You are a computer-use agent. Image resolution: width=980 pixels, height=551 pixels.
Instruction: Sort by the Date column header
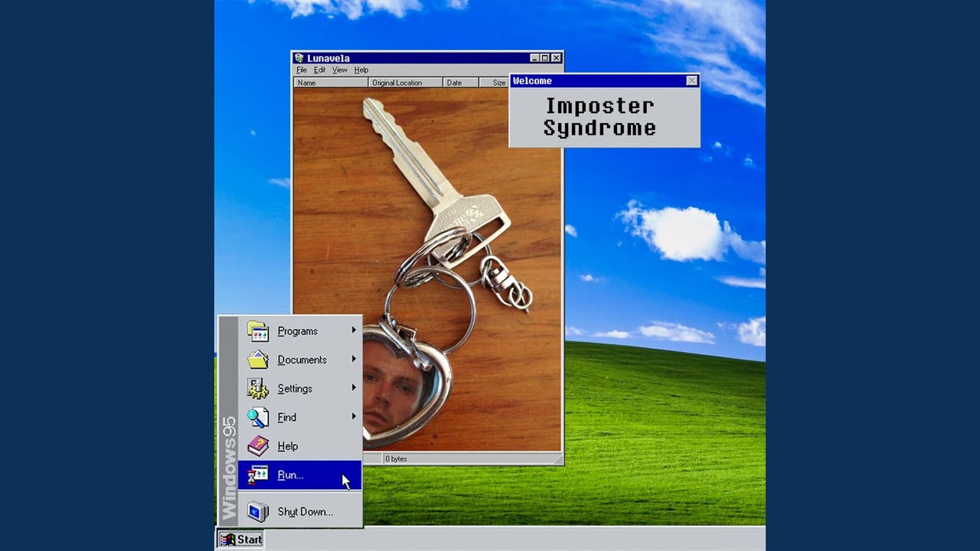click(x=461, y=83)
